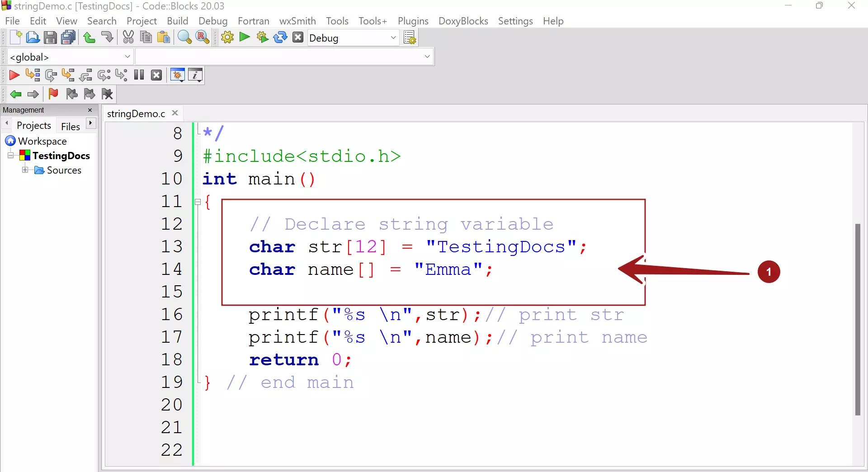Viewport: 868px width, 472px height.
Task: Click the Open file toolbar icon
Action: click(x=33, y=38)
